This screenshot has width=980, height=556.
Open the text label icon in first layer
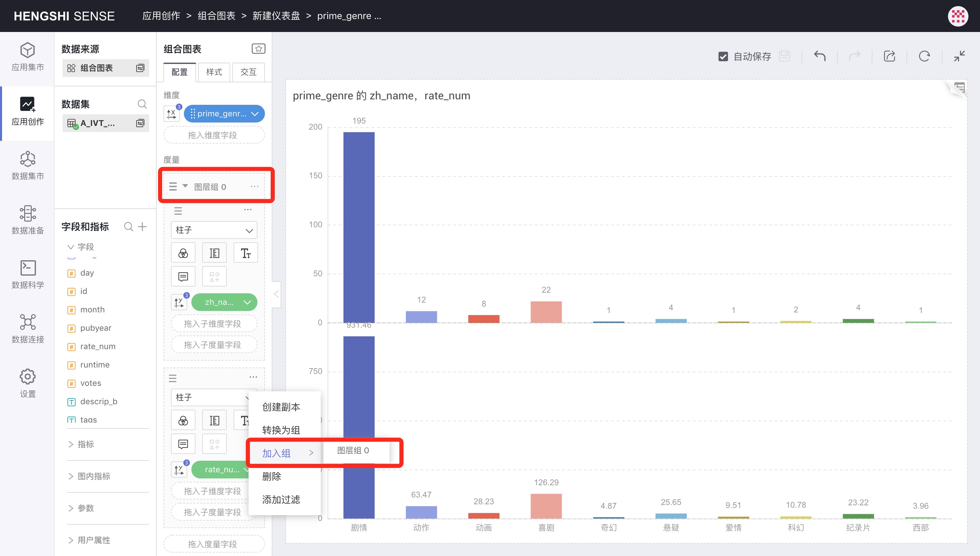click(x=246, y=253)
